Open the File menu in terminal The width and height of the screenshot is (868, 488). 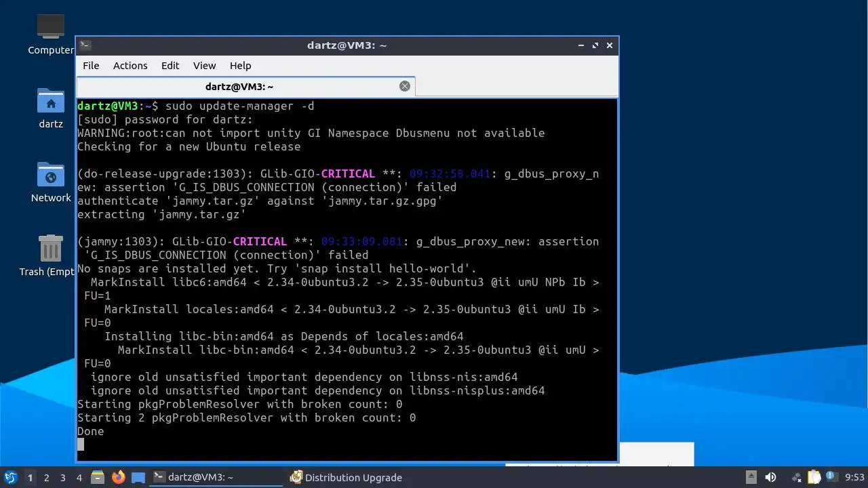click(x=91, y=66)
